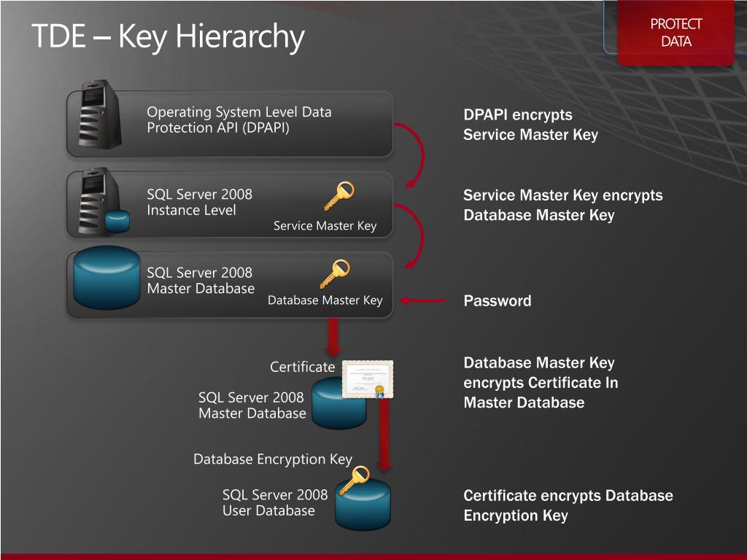Click 'DPAPI encrypts Service Master Key' text
The height and width of the screenshot is (560, 747).
click(531, 125)
